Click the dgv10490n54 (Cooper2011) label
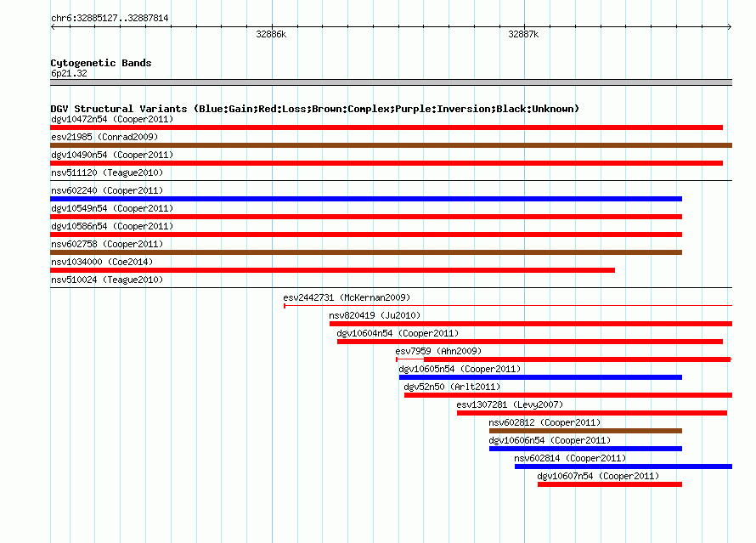756x543 pixels. click(112, 155)
